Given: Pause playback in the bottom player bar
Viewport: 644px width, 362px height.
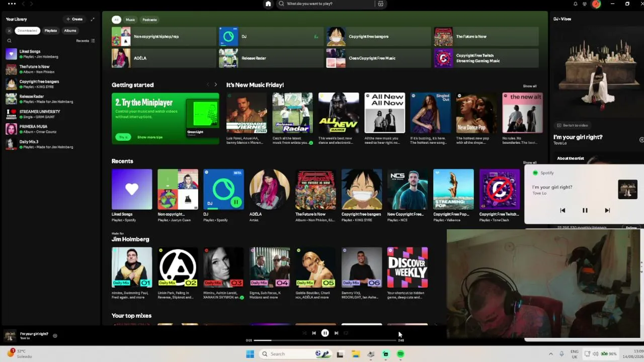Looking at the screenshot, I should point(325,333).
